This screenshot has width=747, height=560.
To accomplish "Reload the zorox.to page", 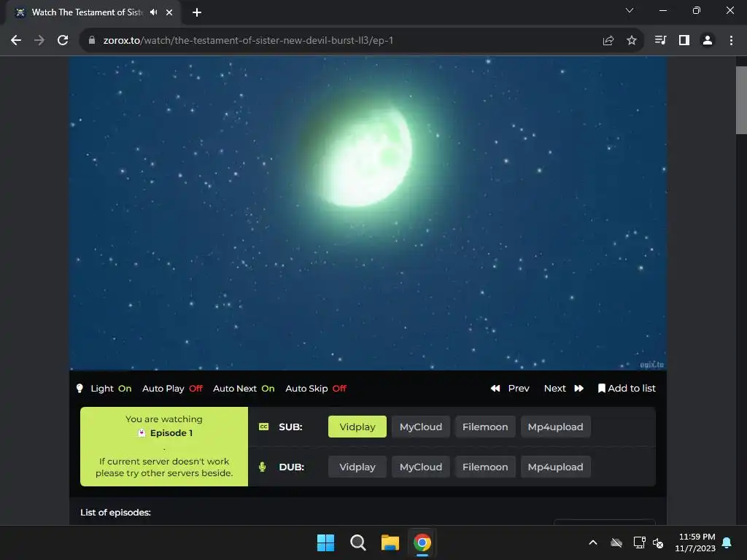I will click(x=63, y=41).
